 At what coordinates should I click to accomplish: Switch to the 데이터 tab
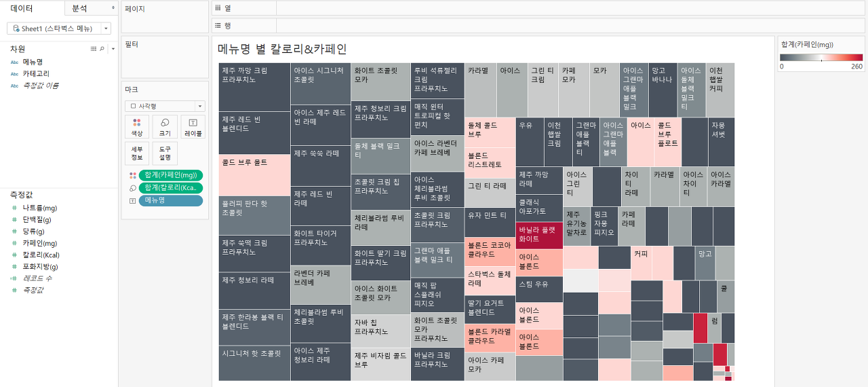pyautogui.click(x=32, y=8)
